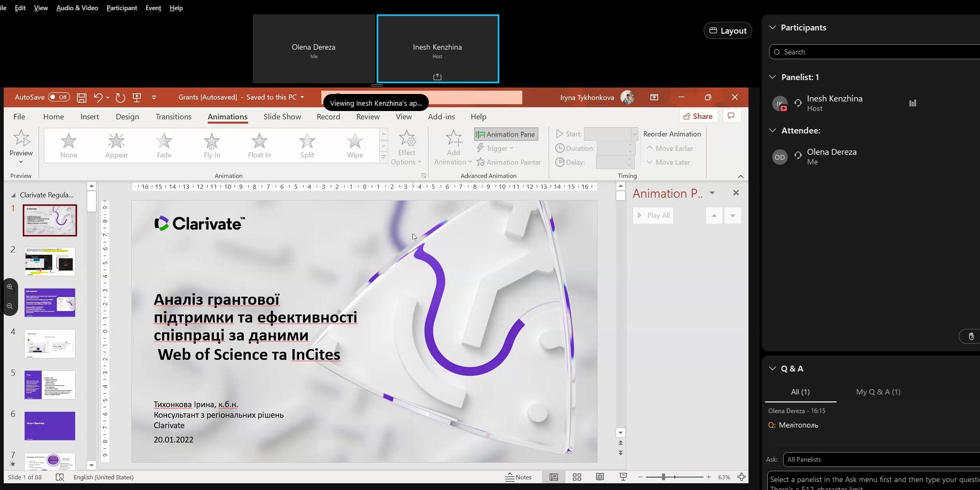
Task: Click the Undo arrow icon
Action: click(98, 98)
